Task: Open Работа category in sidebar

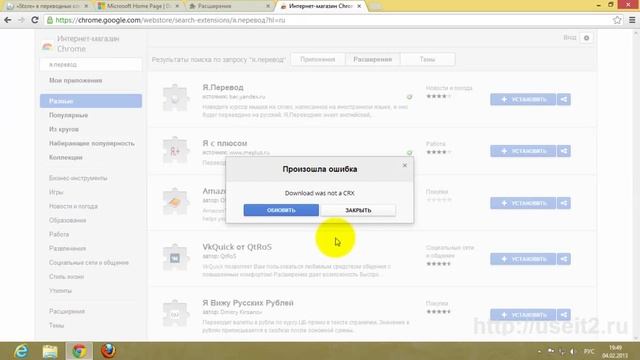Action: point(59,234)
